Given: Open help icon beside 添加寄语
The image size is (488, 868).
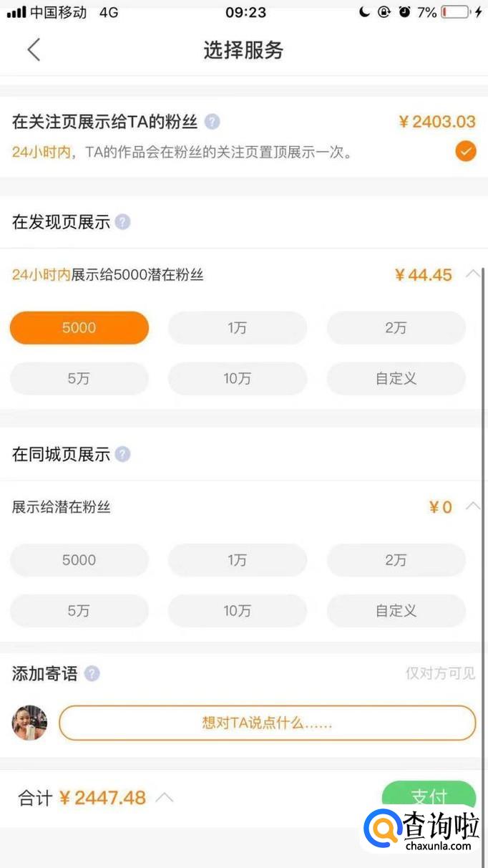Looking at the screenshot, I should (x=92, y=673).
